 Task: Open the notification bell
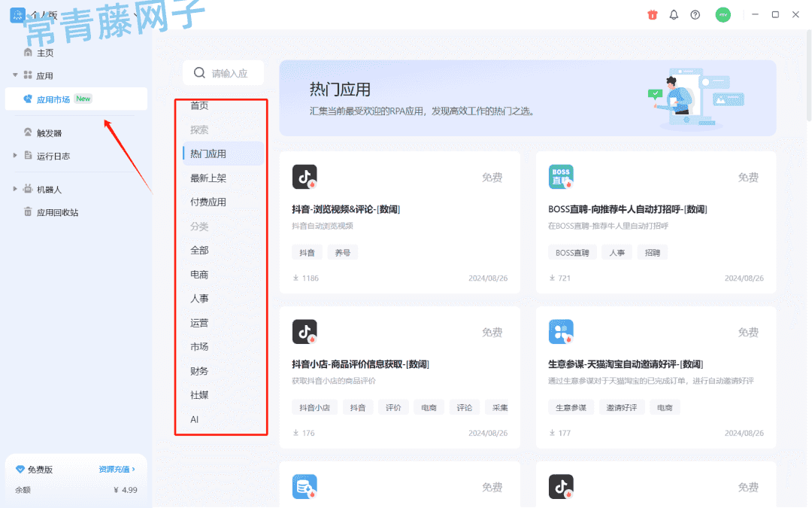click(x=674, y=14)
